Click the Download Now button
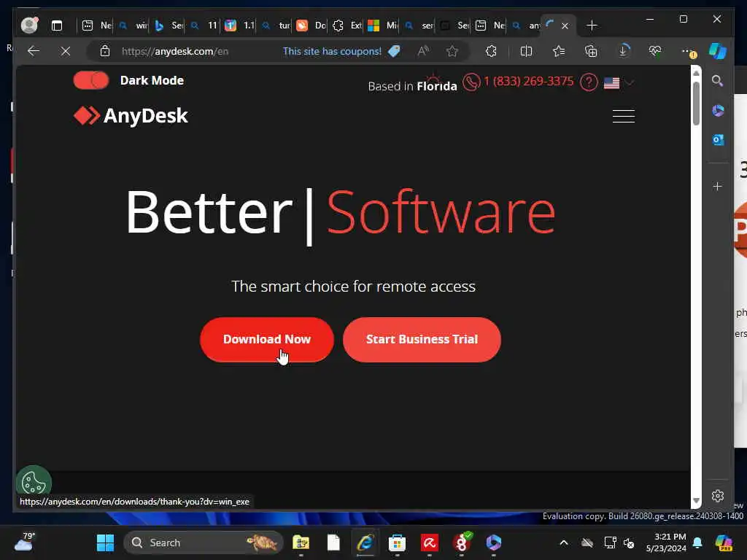This screenshot has height=560, width=747. coord(267,340)
